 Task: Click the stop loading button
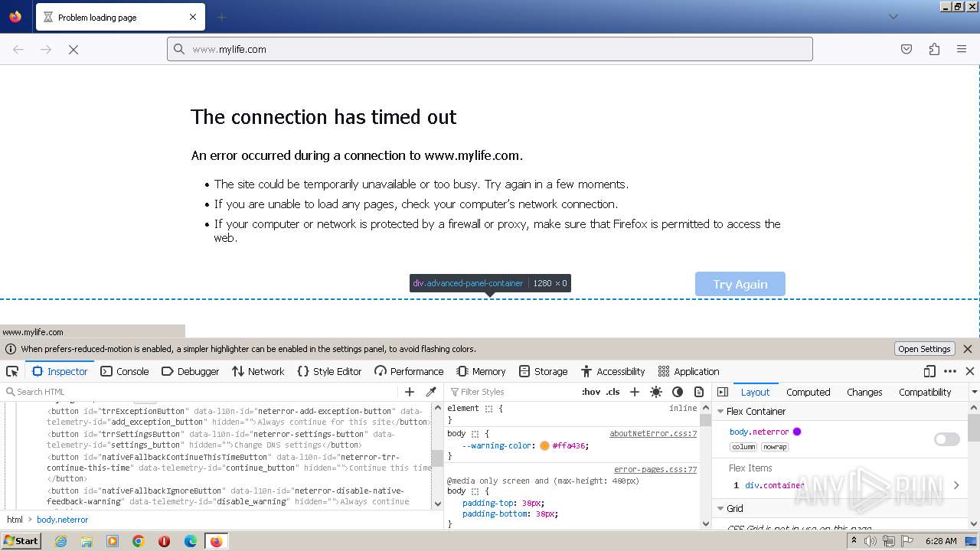pyautogui.click(x=73, y=49)
